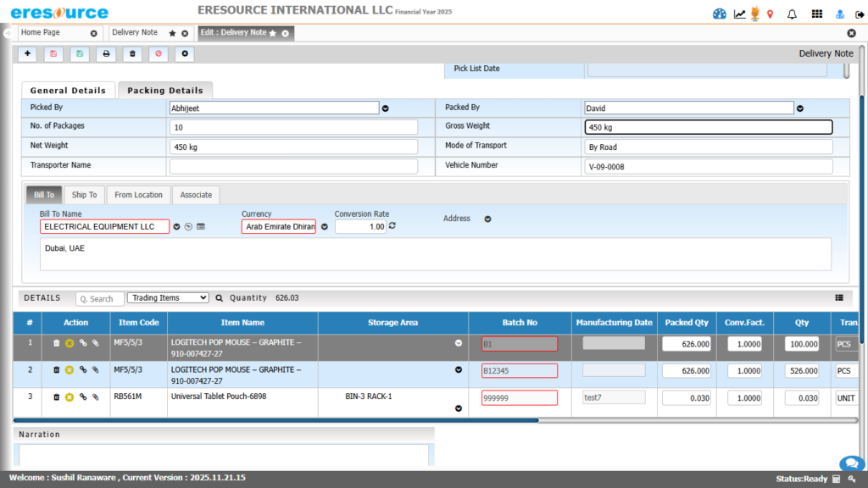Open the dashboard gauge icon in the header
Screen dimensions: 868x488
click(719, 13)
